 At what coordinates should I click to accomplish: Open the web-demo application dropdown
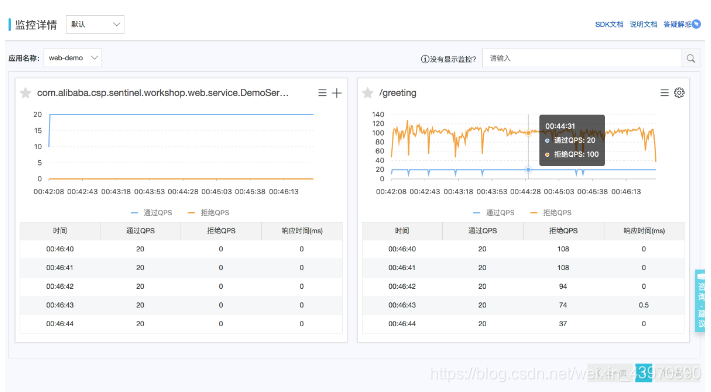(x=73, y=58)
